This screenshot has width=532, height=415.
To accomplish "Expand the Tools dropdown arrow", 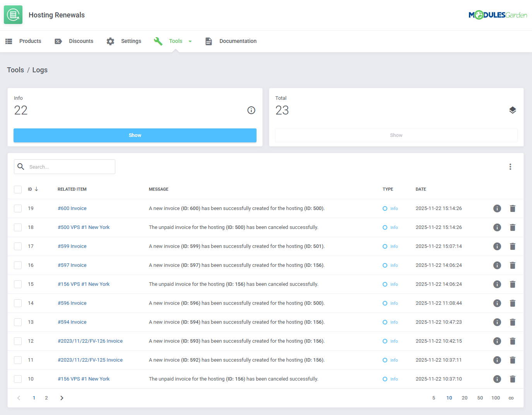I will click(190, 41).
